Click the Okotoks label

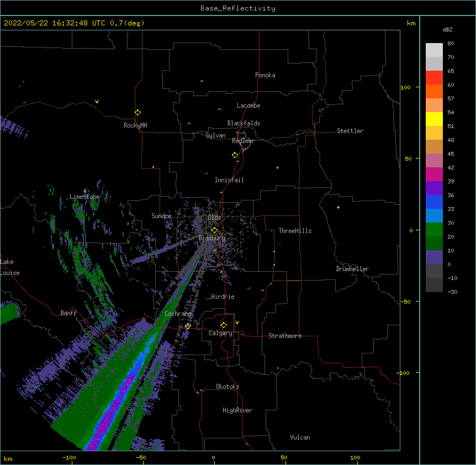pos(228,387)
